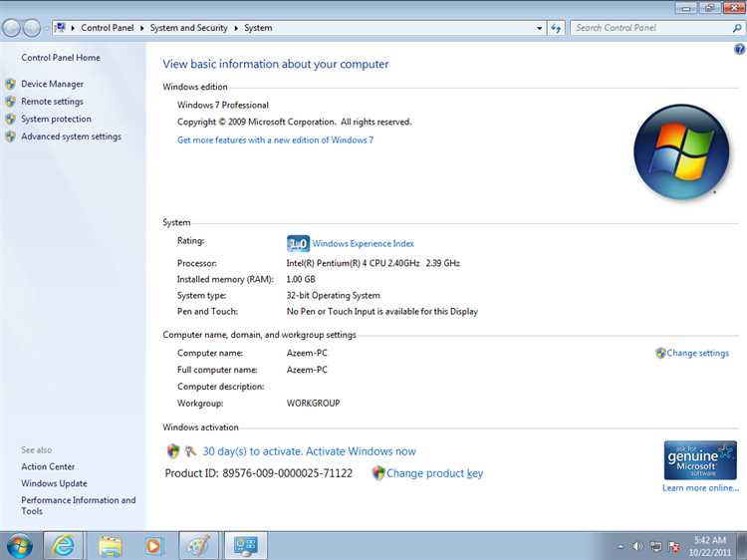Click Change product key link
The height and width of the screenshot is (560, 747).
[x=434, y=473]
